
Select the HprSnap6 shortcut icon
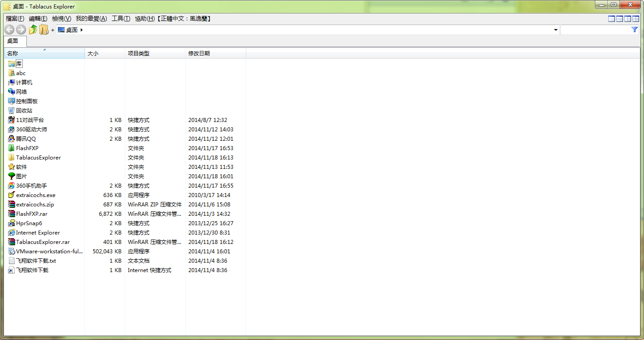12,223
